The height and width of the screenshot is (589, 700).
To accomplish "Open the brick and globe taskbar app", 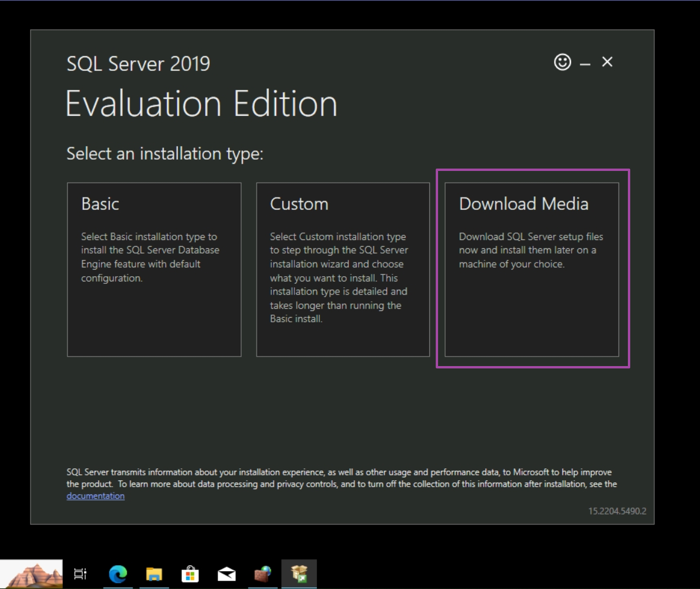I will (x=263, y=574).
